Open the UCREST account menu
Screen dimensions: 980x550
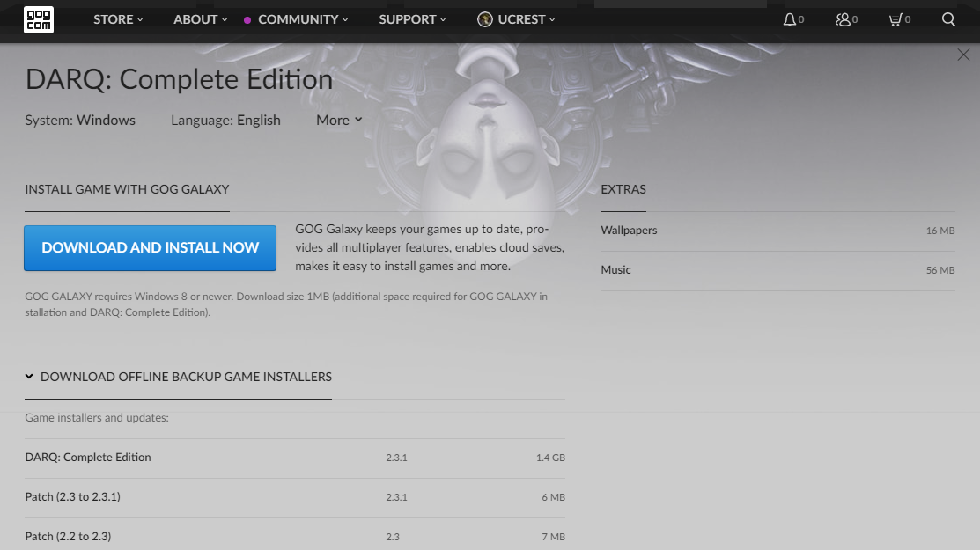tap(527, 20)
